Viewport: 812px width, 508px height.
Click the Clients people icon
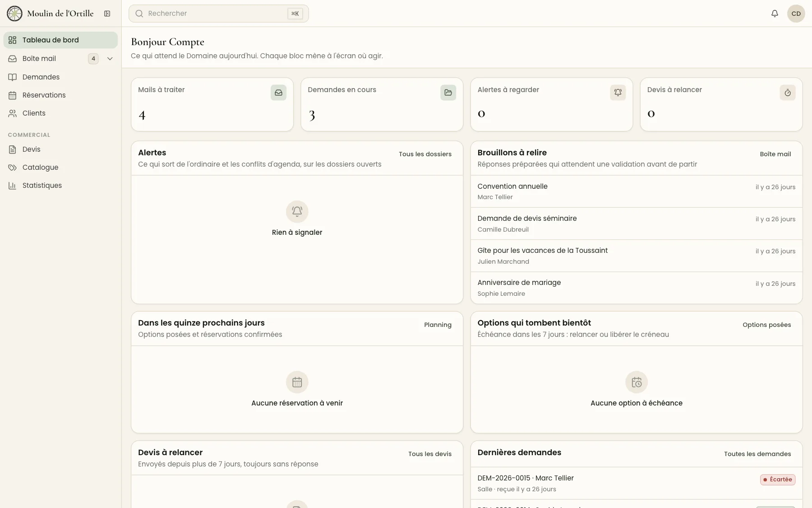point(13,113)
